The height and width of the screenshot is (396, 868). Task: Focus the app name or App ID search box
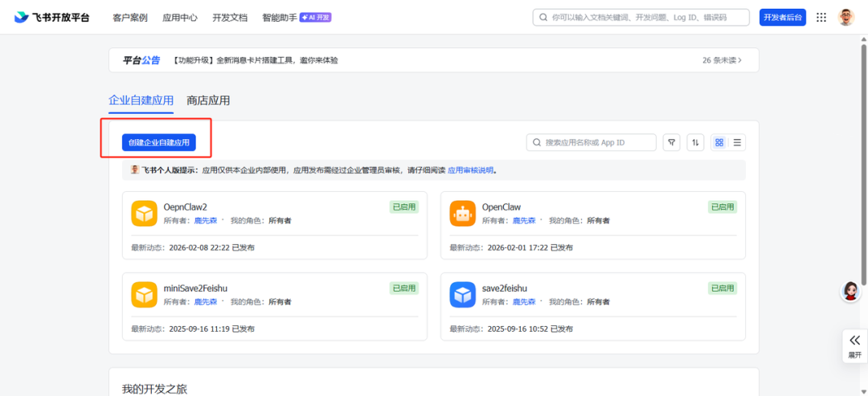tap(592, 143)
